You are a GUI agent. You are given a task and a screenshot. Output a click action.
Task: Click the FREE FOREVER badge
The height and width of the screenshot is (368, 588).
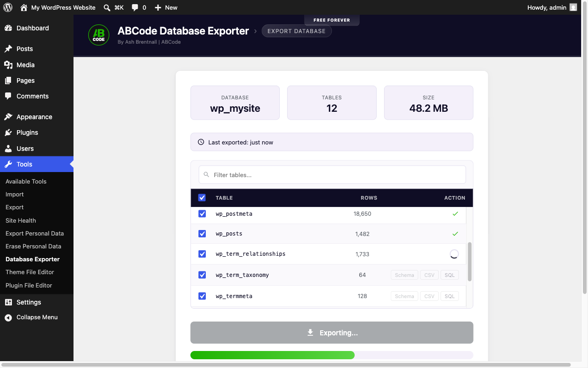click(x=332, y=20)
